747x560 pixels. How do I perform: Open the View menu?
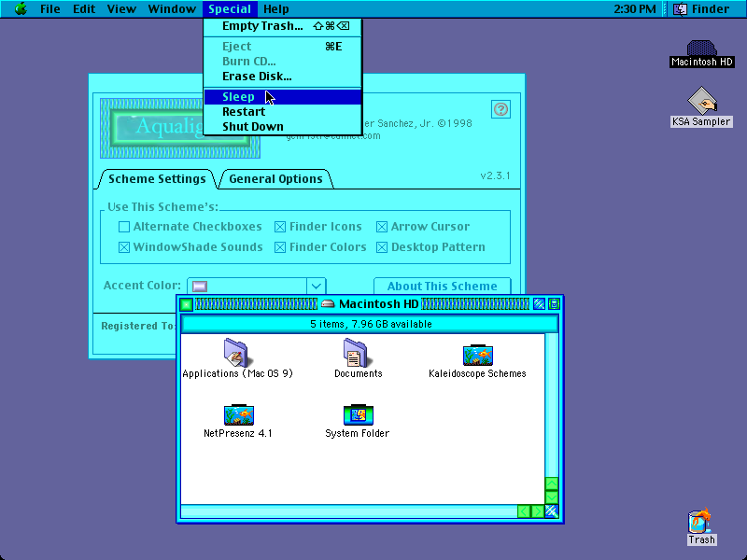coord(121,8)
